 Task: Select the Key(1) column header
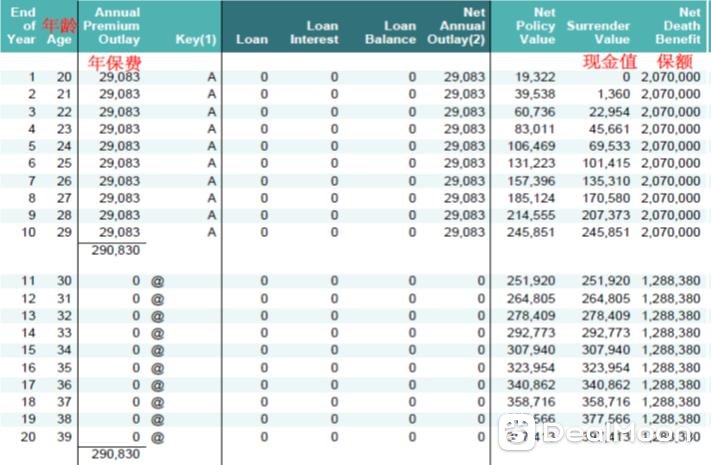pyautogui.click(x=196, y=39)
